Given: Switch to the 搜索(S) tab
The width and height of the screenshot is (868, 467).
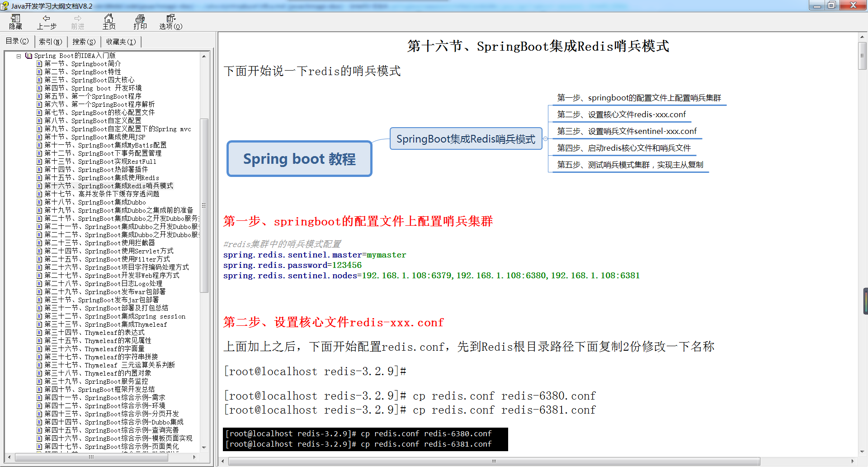Looking at the screenshot, I should (x=84, y=42).
